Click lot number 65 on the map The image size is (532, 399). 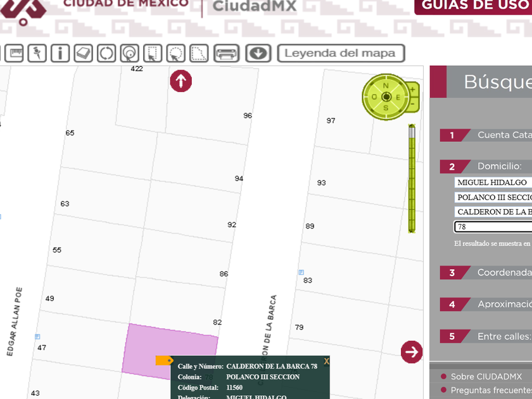[70, 133]
